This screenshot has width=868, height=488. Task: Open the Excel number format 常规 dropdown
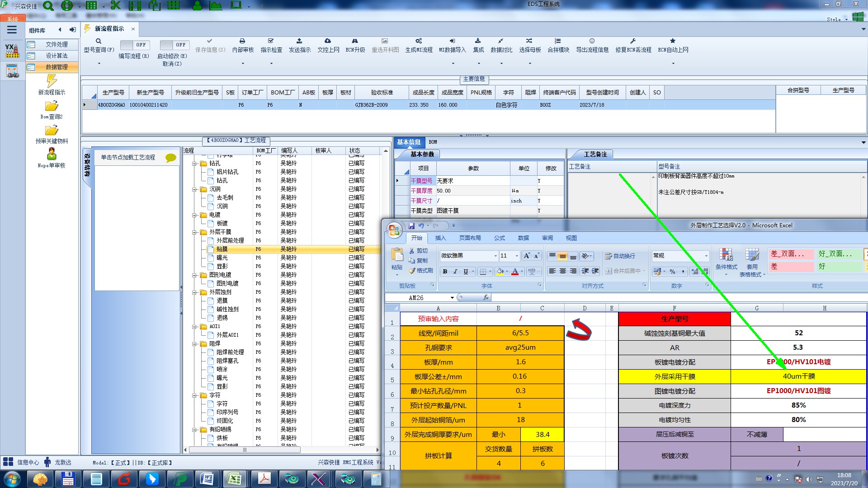click(706, 256)
